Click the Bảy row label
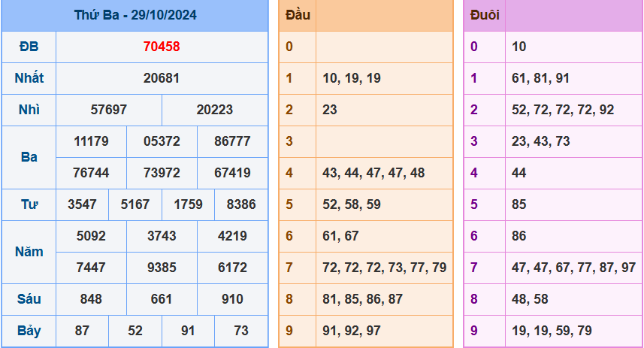644x348 pixels. 29,331
